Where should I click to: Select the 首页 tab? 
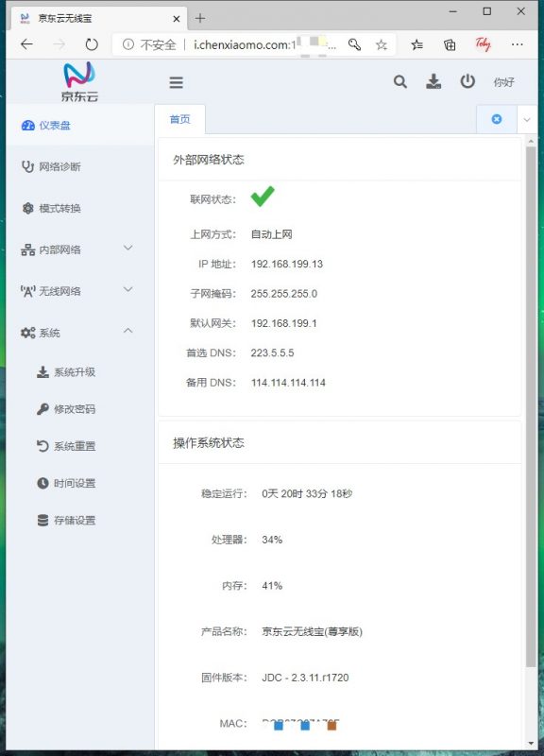click(x=180, y=119)
